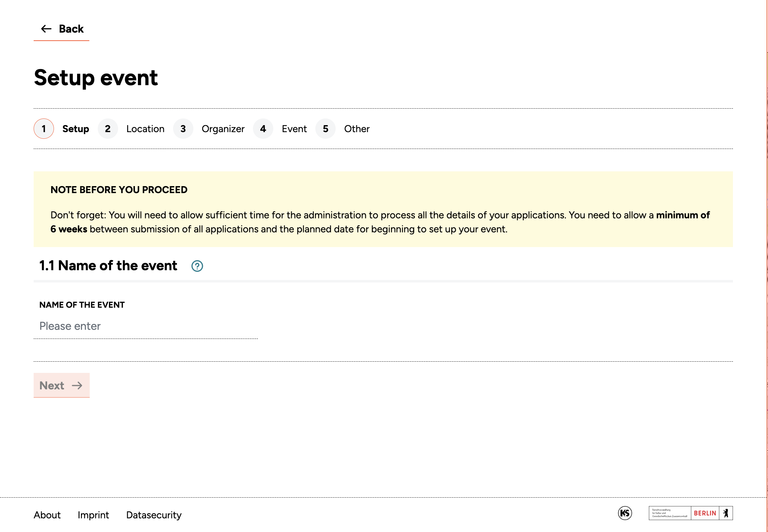Open the About footer link
Image resolution: width=768 pixels, height=532 pixels.
(x=47, y=515)
